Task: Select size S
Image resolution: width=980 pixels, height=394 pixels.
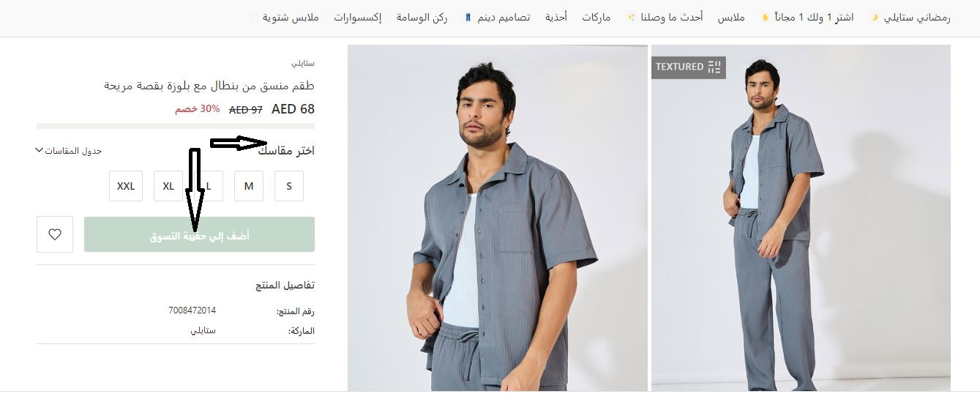Action: (x=289, y=186)
